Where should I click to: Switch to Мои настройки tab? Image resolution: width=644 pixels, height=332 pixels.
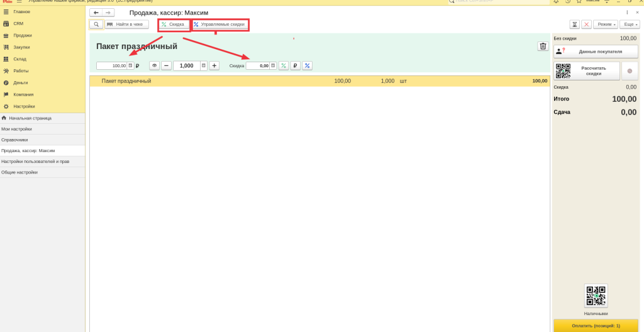coord(42,129)
